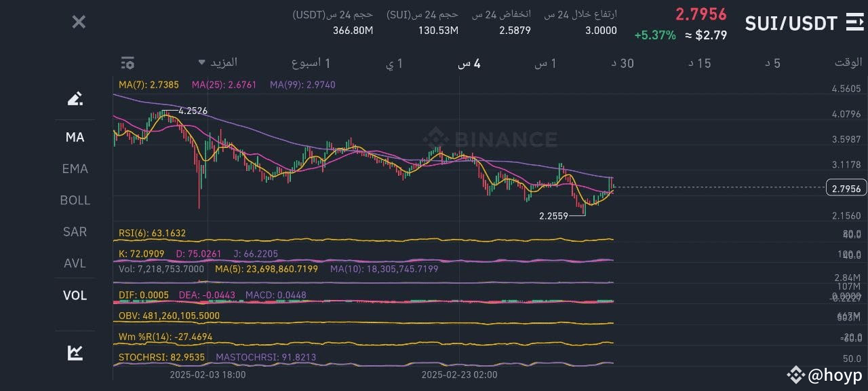Image resolution: width=868 pixels, height=391 pixels.
Task: Select the 1 ي daily timeframe
Action: [395, 63]
